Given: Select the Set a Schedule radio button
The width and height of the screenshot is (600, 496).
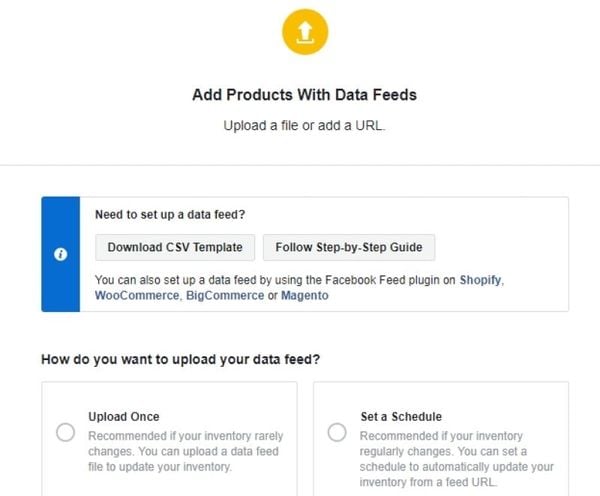Looking at the screenshot, I should (337, 432).
